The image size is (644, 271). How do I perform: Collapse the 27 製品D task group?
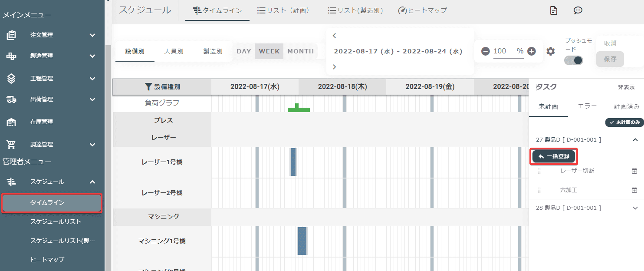pyautogui.click(x=635, y=140)
